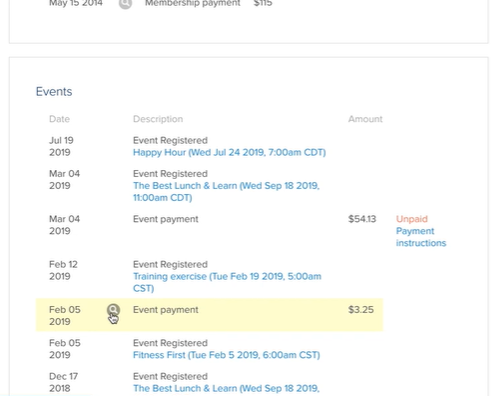Viewport: 502px width, 396px height.
Task: Open Payment instructions link
Action: 421,237
